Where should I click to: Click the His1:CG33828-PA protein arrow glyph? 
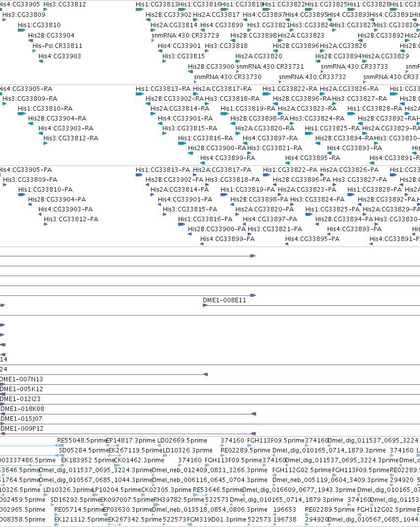(351, 195)
